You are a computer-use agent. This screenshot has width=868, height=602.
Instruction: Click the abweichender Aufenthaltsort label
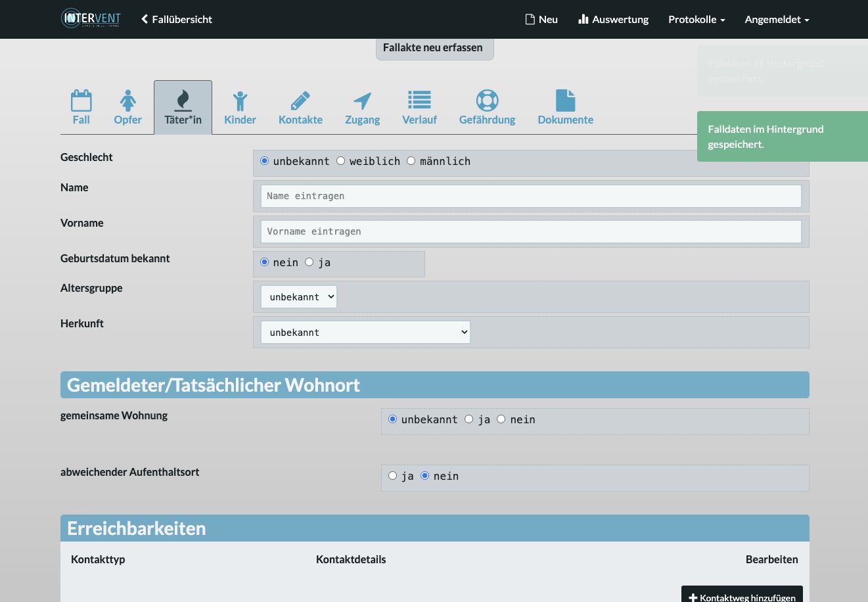click(130, 472)
